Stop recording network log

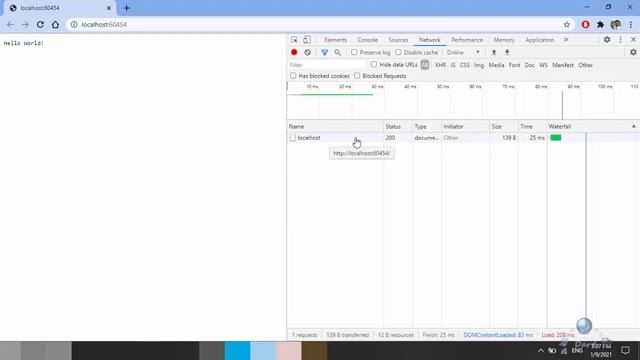[x=294, y=52]
